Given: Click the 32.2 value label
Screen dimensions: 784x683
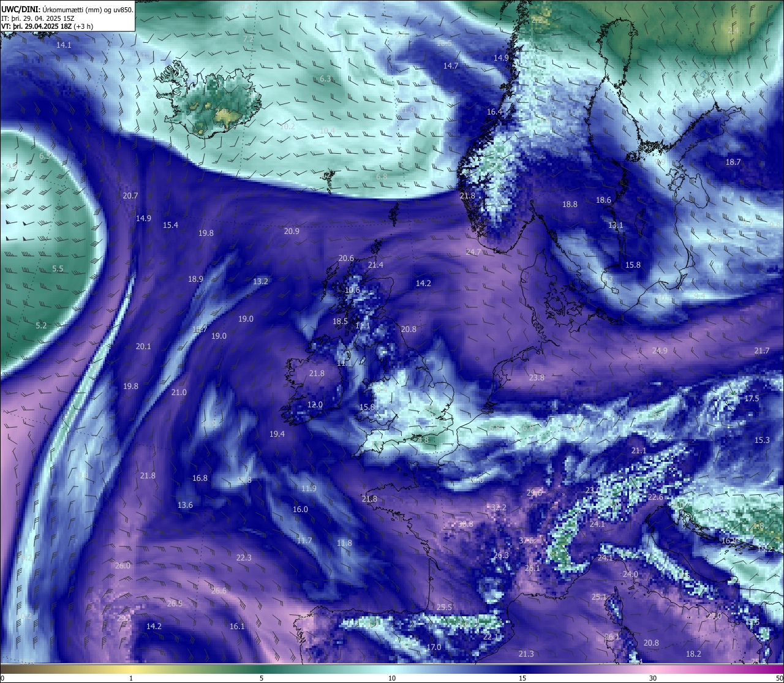Looking at the screenshot, I should (x=499, y=508).
